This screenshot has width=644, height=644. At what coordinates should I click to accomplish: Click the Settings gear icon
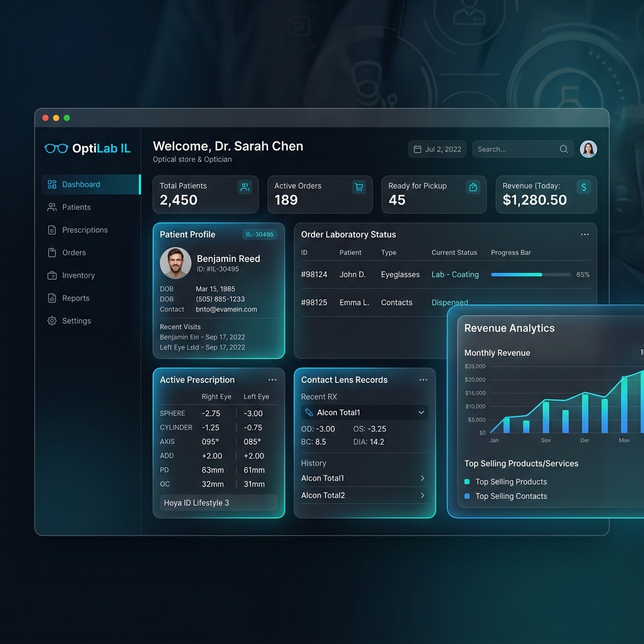[x=52, y=321]
